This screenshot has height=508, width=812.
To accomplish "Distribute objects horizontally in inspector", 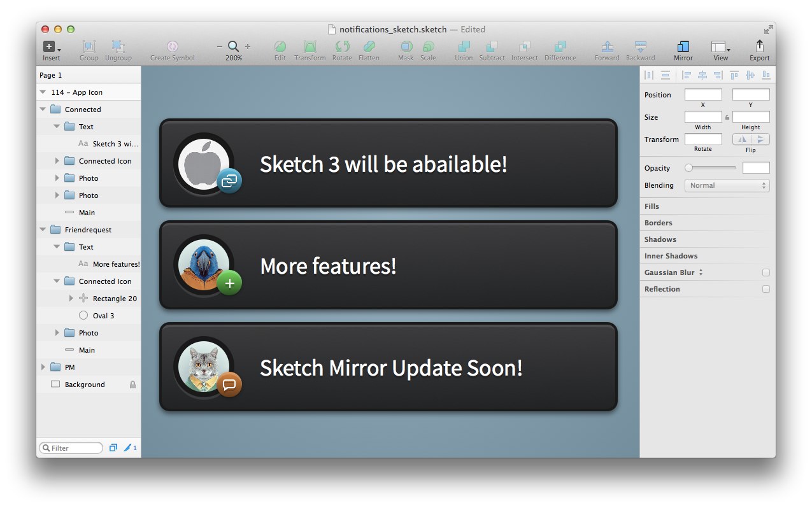I will 649,75.
